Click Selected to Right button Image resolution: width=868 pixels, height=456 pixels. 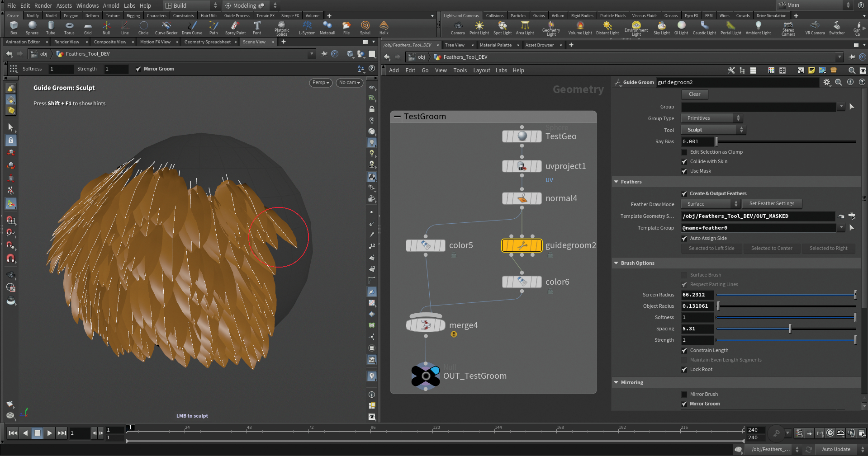(x=828, y=249)
